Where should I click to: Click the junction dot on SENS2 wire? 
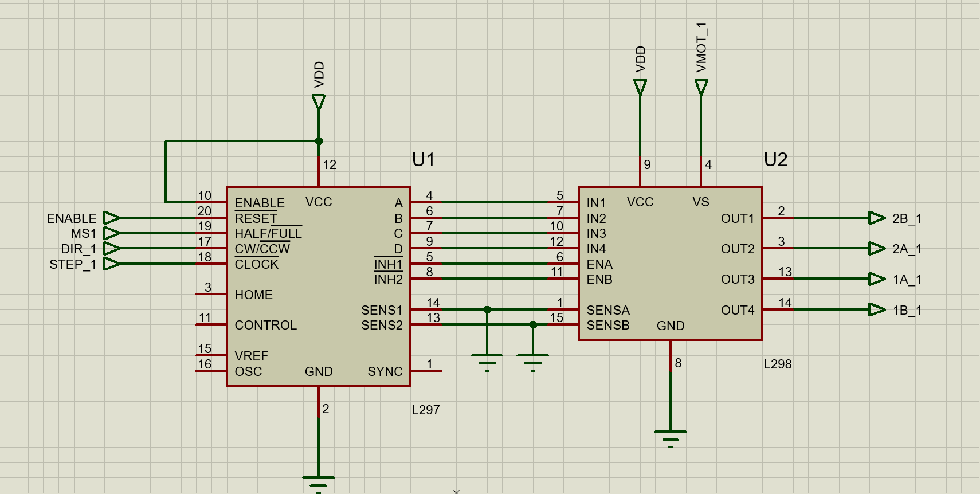pos(533,324)
